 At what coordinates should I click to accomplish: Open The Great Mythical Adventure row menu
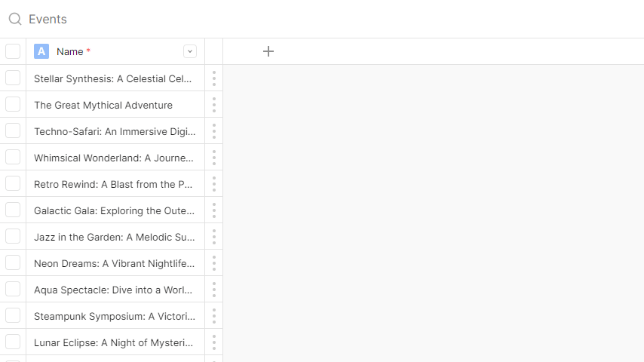pos(214,105)
